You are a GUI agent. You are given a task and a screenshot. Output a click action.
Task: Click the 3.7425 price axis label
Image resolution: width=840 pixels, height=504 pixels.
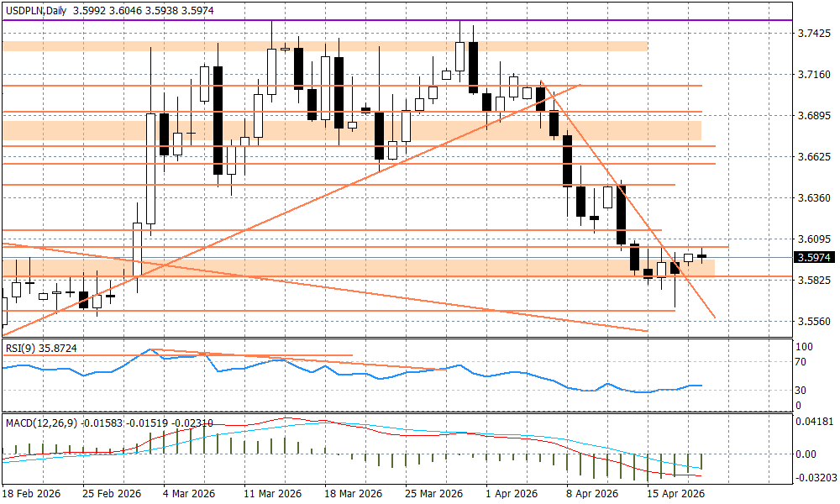(814, 34)
